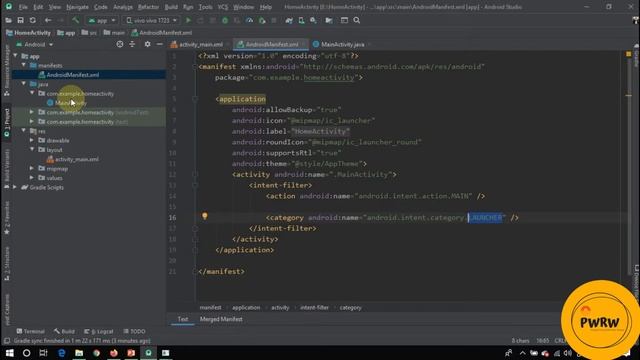Open the File menu

[23, 7]
